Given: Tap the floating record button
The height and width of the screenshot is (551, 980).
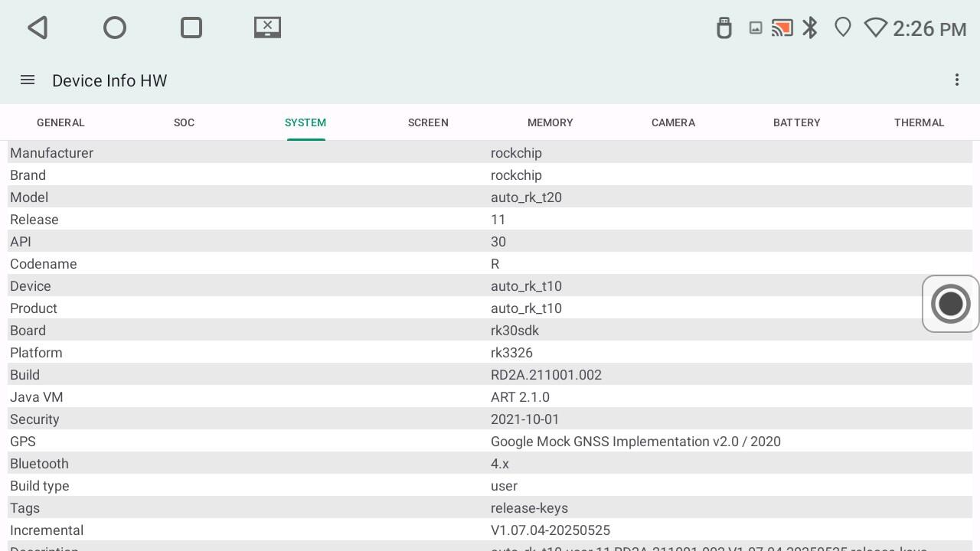Looking at the screenshot, I should pyautogui.click(x=950, y=304).
